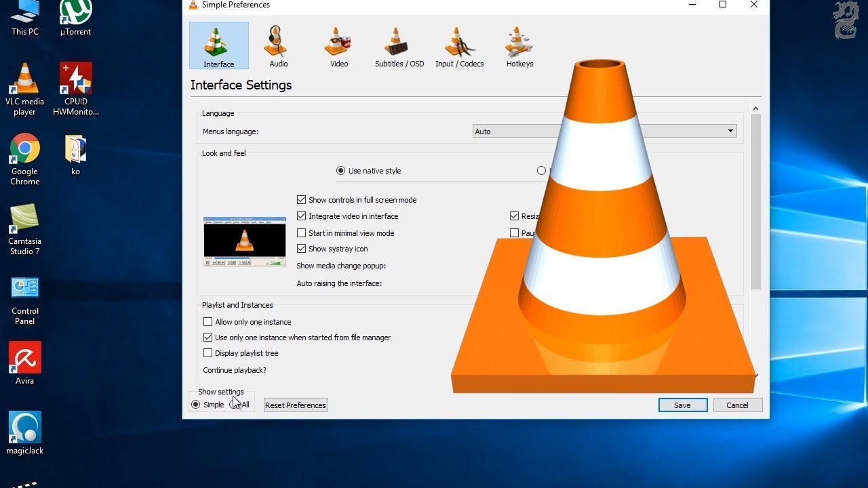Select the magicJack desktop shortcut
Screen dimensions: 868x488
click(25, 433)
